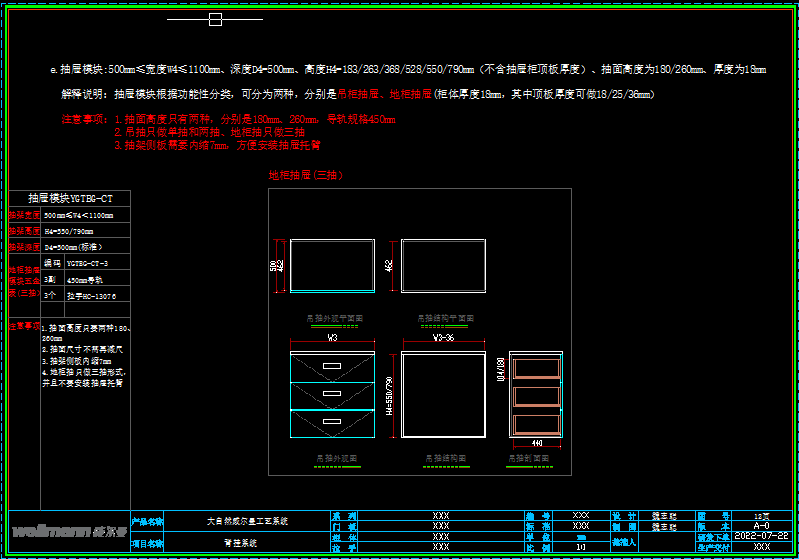799x559 pixels.
Task: Select the top-left plan view rectangle
Action: coord(332,265)
